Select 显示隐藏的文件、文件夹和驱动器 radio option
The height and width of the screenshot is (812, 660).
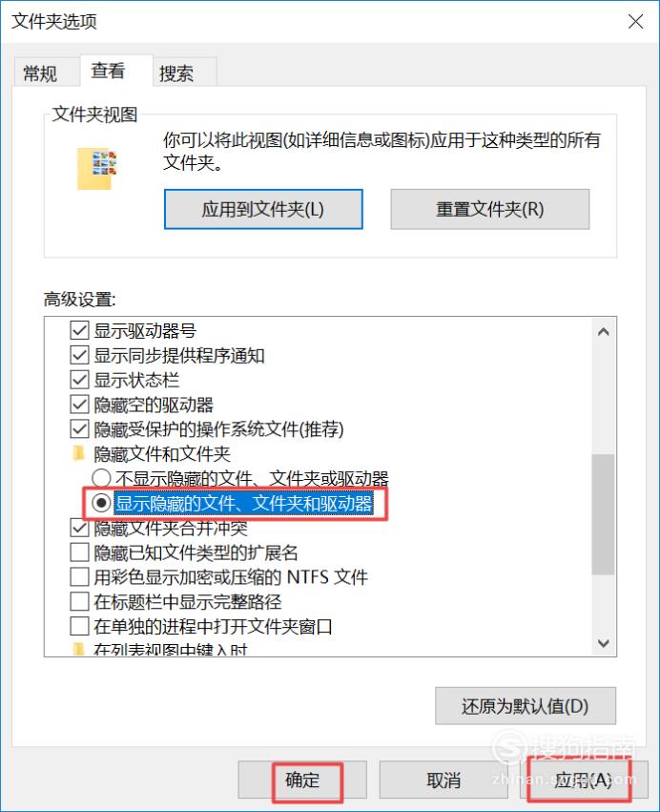point(101,503)
